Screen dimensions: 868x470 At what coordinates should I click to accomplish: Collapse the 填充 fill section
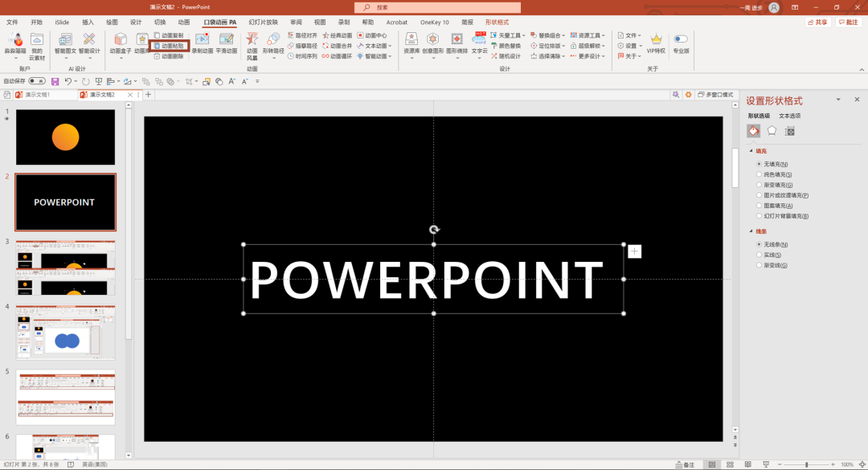tap(751, 151)
